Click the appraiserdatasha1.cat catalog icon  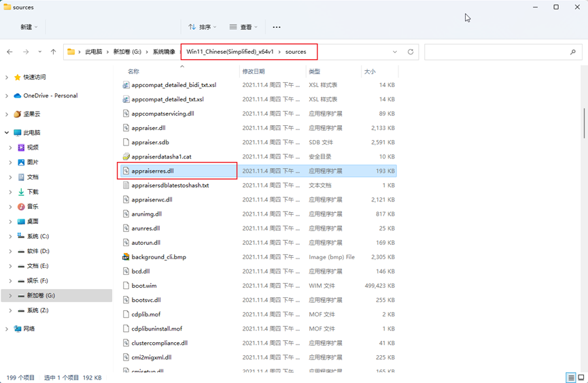point(126,156)
